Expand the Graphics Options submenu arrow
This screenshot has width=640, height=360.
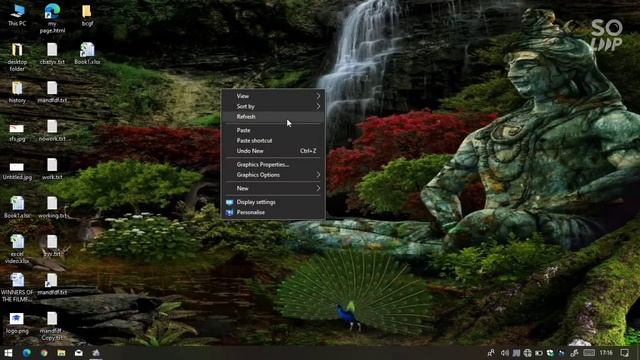tap(318, 175)
